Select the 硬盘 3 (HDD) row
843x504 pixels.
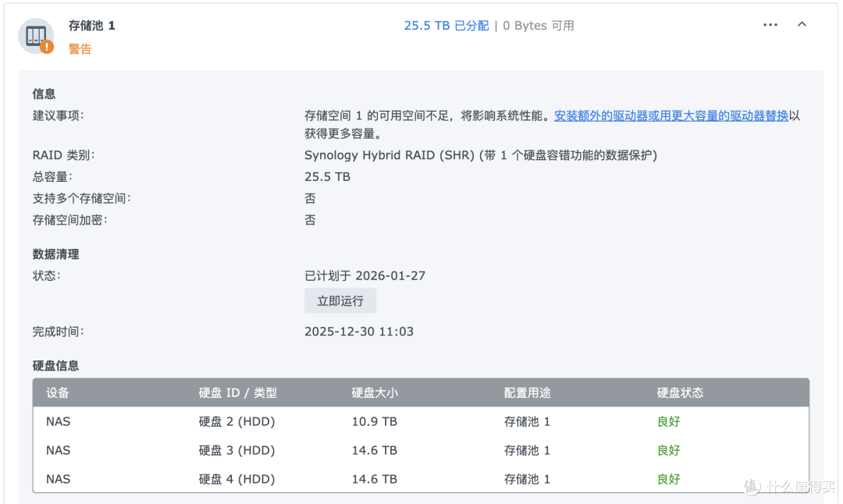(x=421, y=450)
